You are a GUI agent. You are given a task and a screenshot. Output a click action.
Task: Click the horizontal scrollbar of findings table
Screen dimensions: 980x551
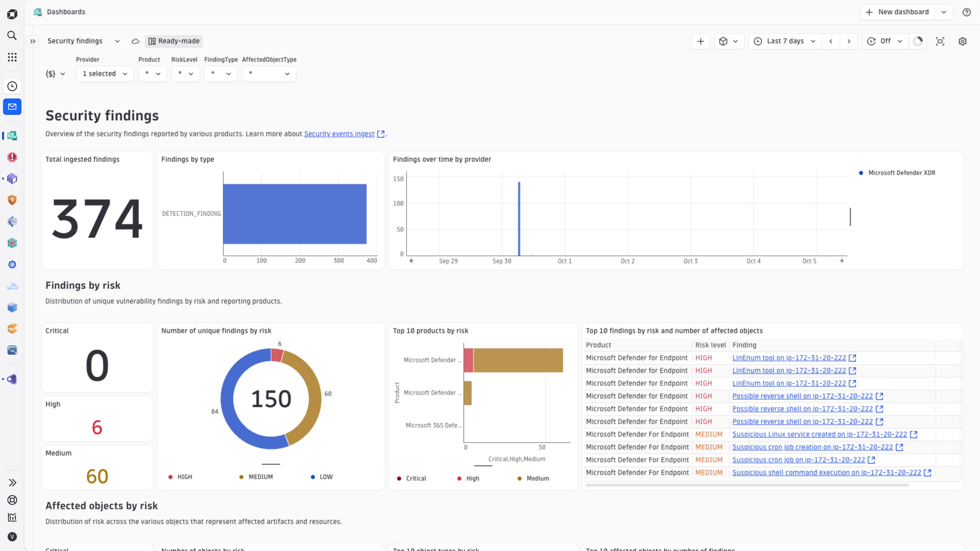pyautogui.click(x=747, y=485)
